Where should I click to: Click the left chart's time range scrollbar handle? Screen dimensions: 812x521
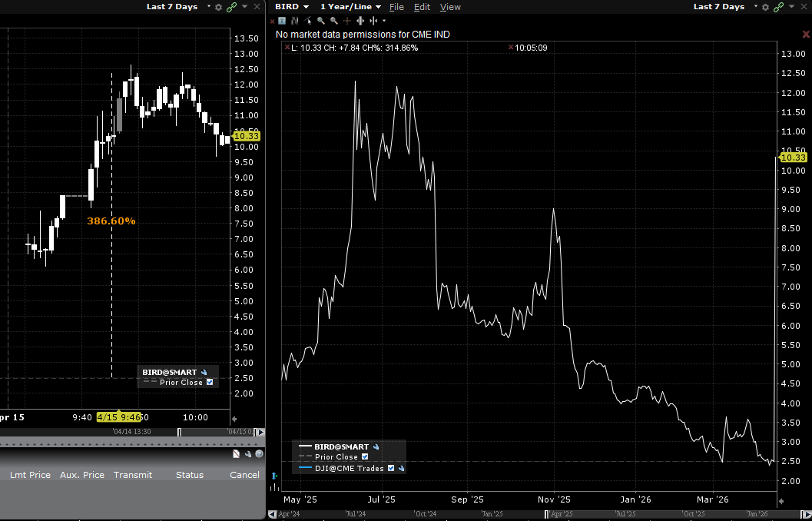click(179, 432)
